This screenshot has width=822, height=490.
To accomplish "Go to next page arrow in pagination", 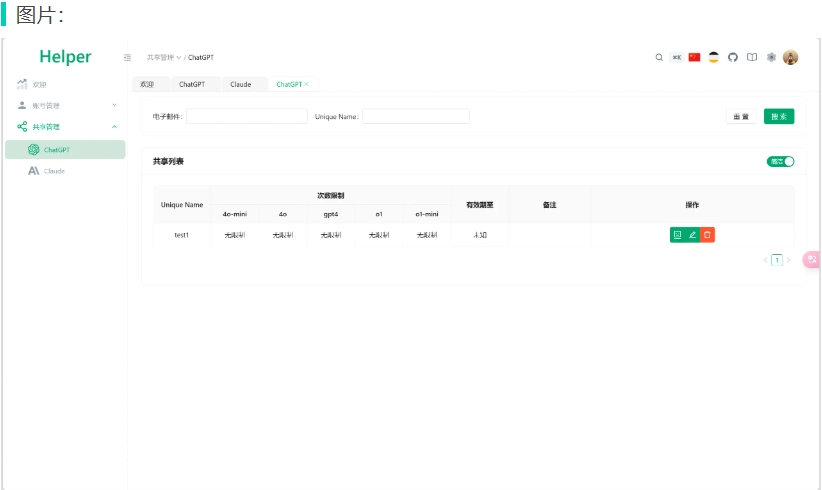I will 788,260.
